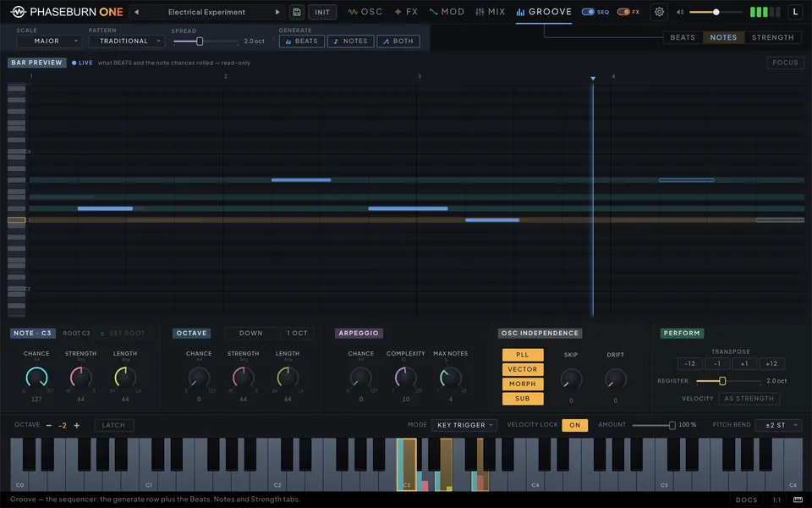Click the velocity lock AMOUNT slider
This screenshot has height=508, width=812.
[653, 425]
